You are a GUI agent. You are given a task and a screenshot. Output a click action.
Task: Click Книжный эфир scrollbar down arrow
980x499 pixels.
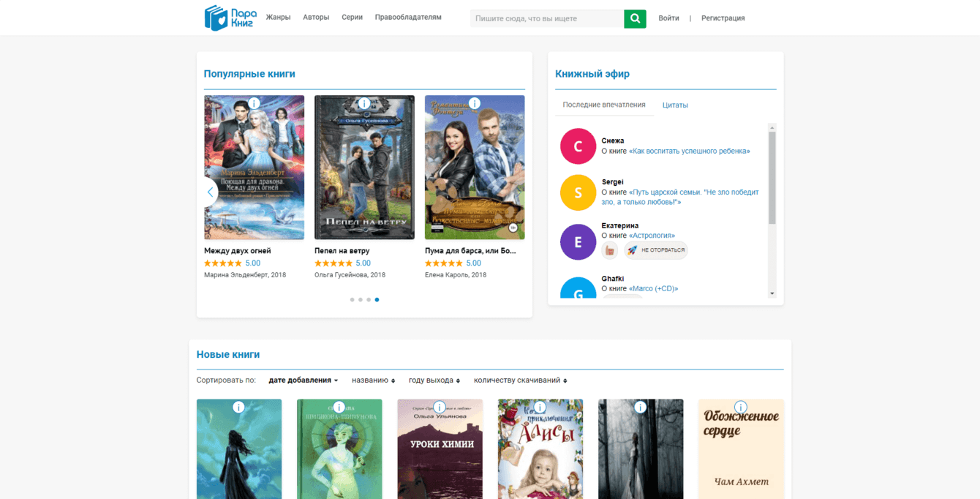coord(772,293)
